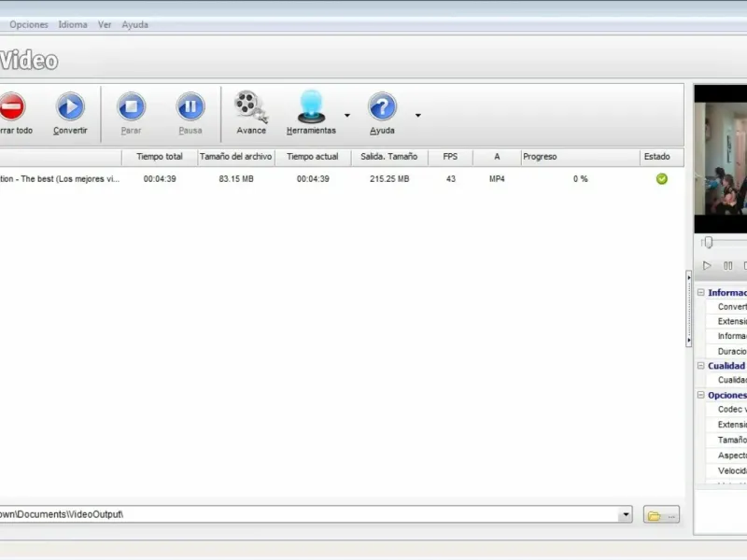Open the Opciones menu
The width and height of the screenshot is (747, 560).
point(29,24)
